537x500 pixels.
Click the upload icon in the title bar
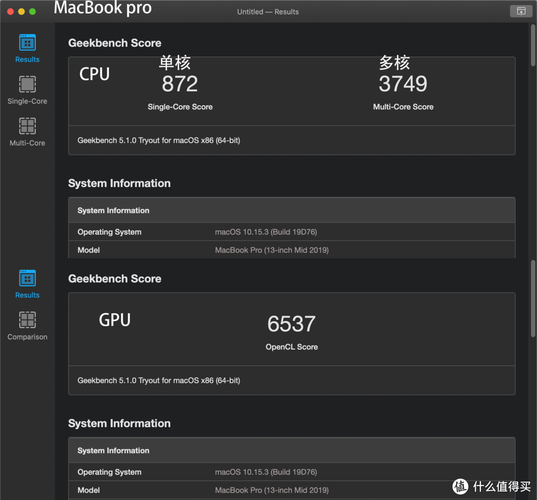tap(521, 11)
